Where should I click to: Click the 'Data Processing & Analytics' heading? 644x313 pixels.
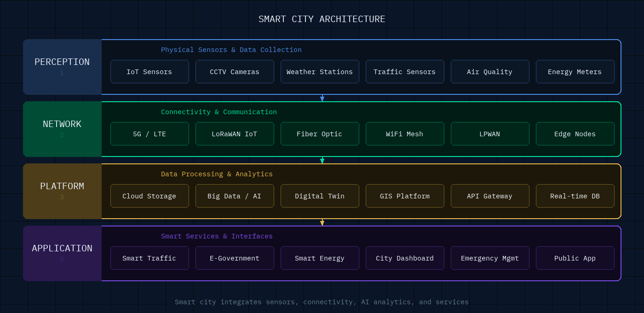click(x=217, y=174)
